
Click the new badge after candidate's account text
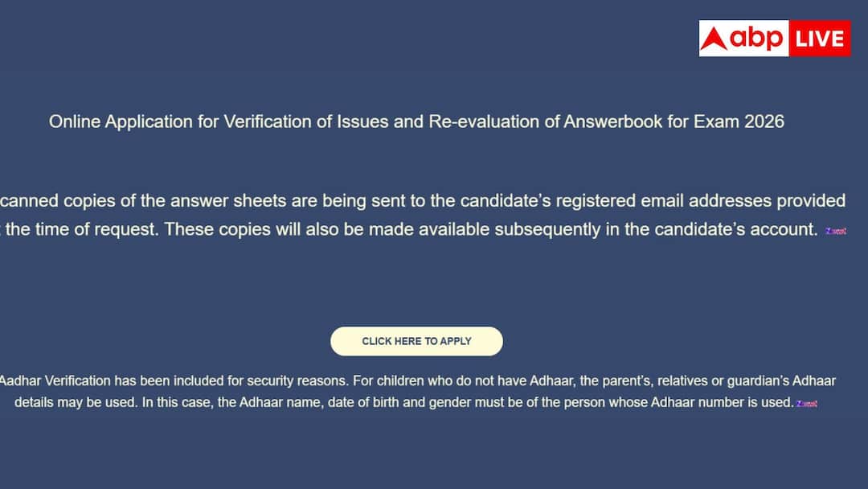point(836,231)
